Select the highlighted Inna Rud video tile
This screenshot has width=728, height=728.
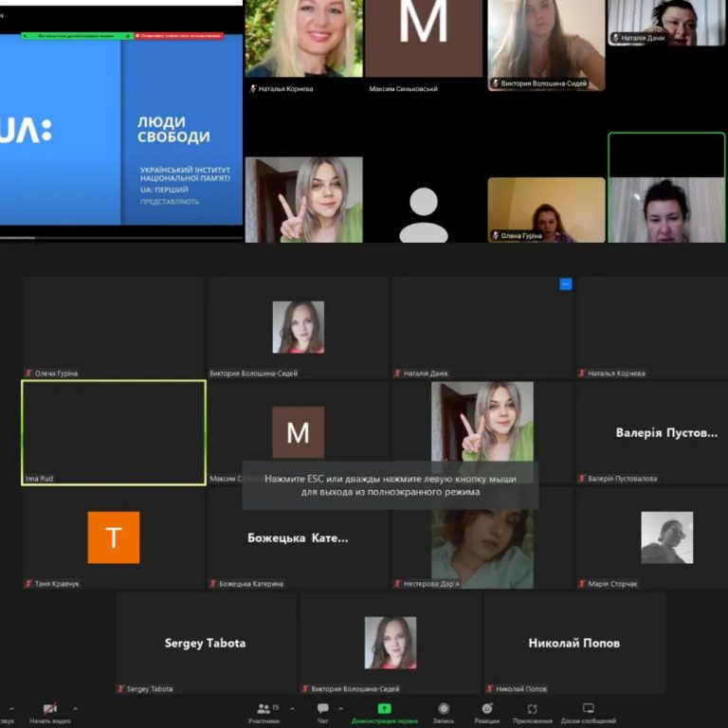(114, 432)
